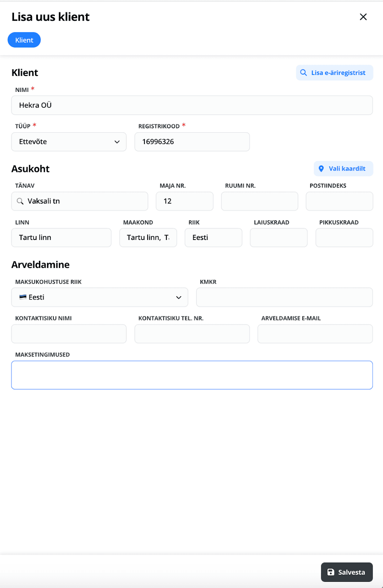Screen dimensions: 383x588
Task: Click the magnifier icon in Lisa e-äriregistrist
Action: 304,73
